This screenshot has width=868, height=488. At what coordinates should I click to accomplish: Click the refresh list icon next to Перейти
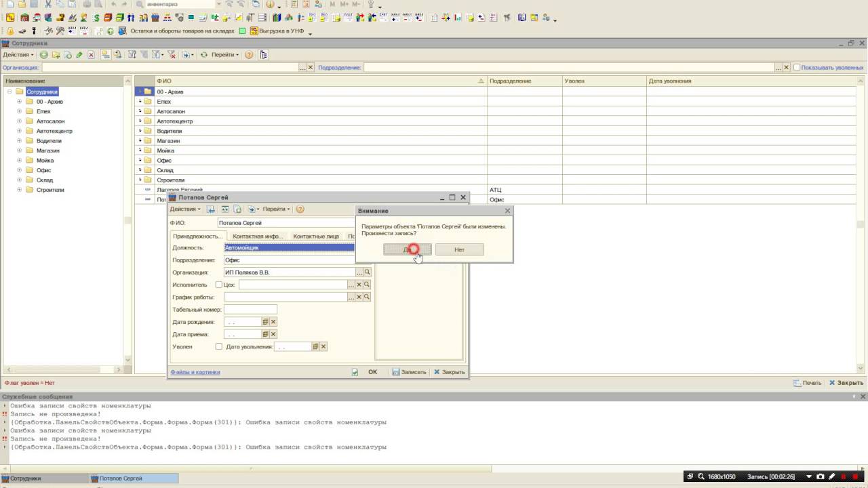203,55
